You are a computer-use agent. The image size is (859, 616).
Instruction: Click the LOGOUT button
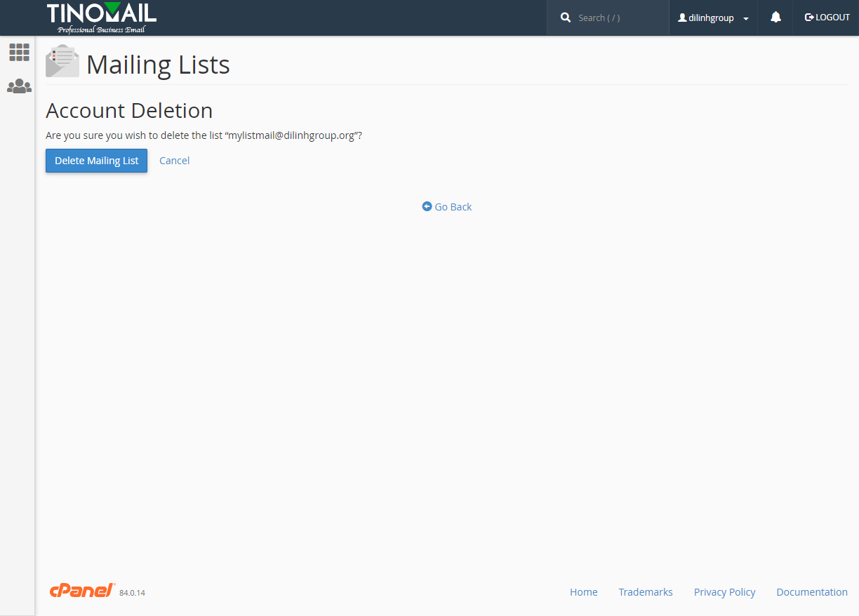pyautogui.click(x=827, y=18)
